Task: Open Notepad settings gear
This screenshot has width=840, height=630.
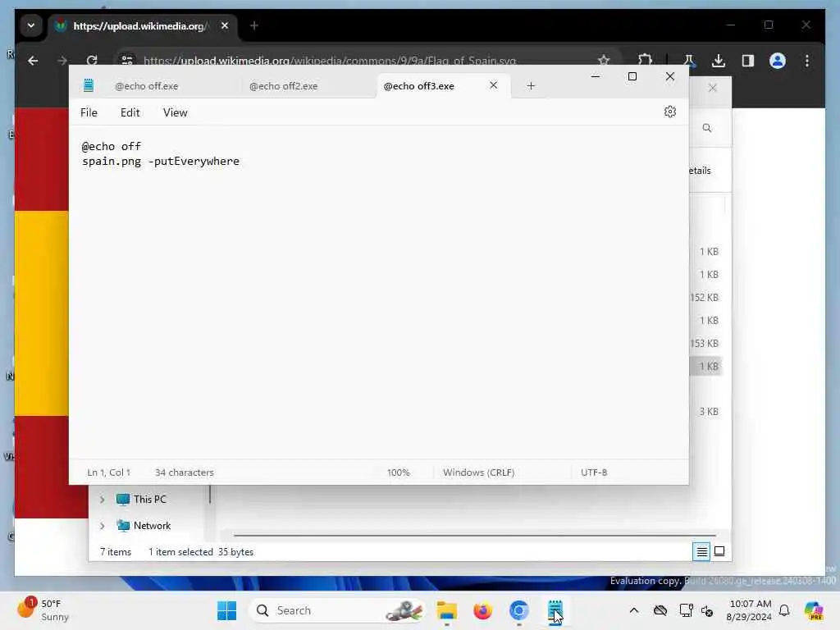Action: click(669, 112)
